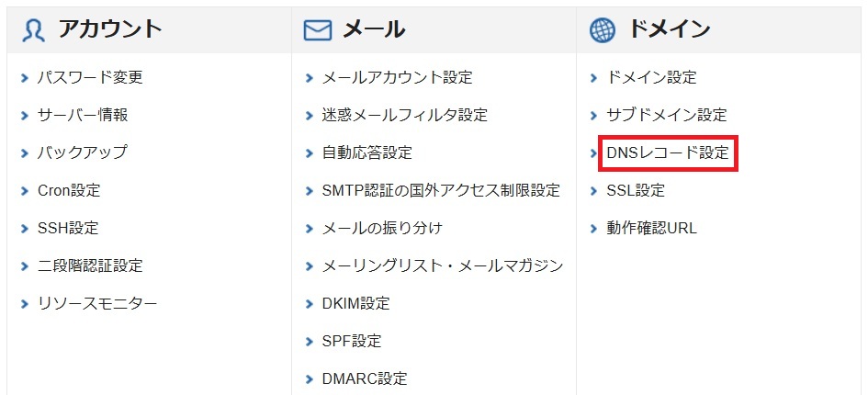Click the arrow beside ドメイン設定
This screenshot has height=395, width=868.
594,78
